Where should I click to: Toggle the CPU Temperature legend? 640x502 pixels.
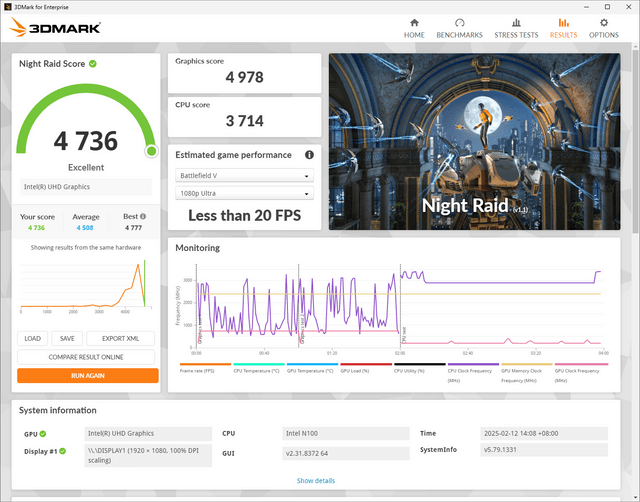(258, 368)
